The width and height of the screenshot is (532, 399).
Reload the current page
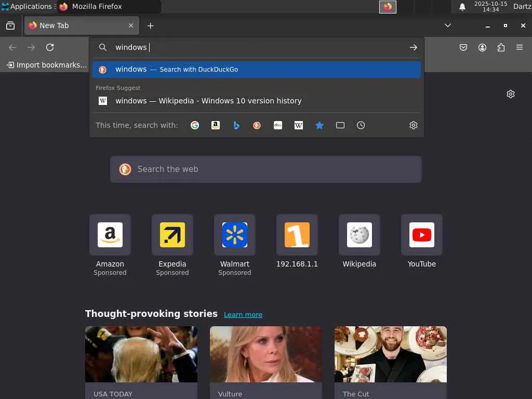pyautogui.click(x=50, y=47)
